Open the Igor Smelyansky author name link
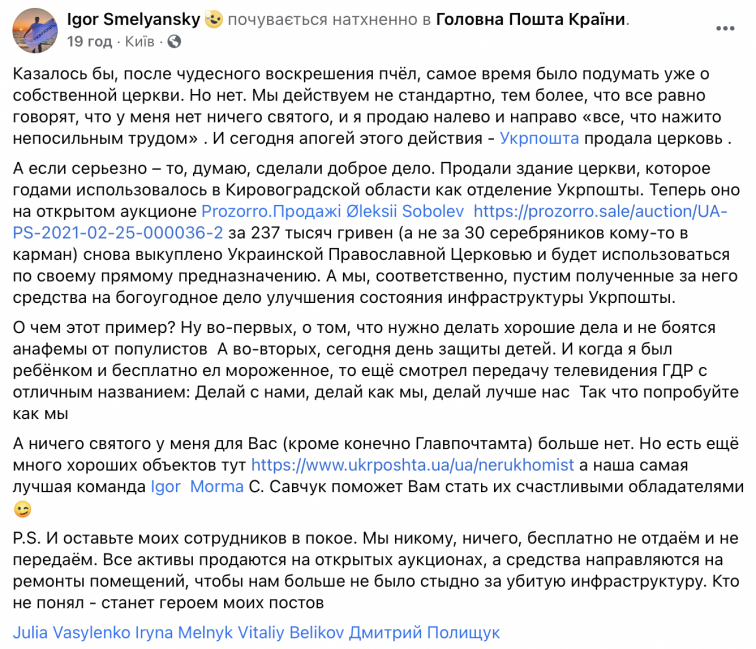 point(130,19)
